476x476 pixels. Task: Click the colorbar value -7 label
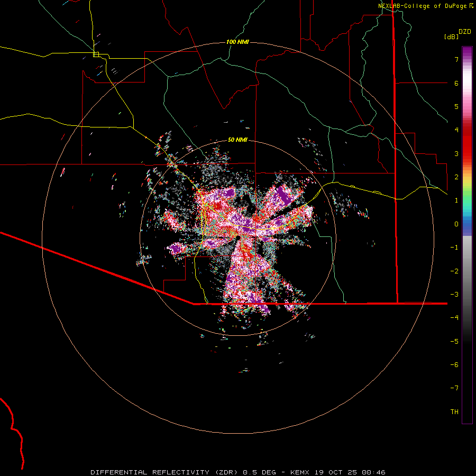[454, 388]
